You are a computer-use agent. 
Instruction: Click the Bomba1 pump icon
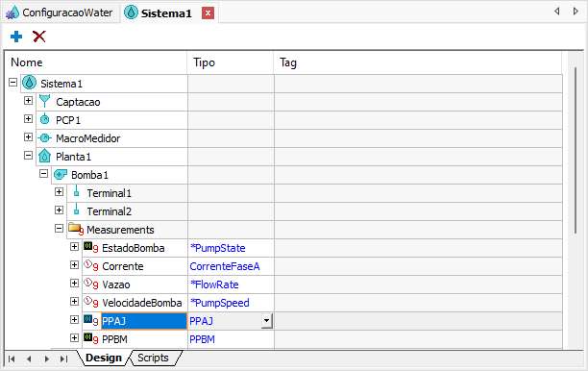point(60,174)
